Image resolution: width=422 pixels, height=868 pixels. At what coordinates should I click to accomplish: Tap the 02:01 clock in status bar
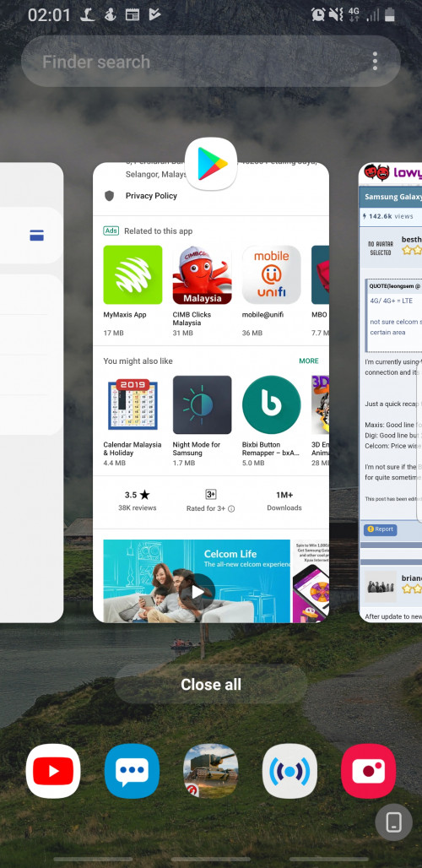49,15
